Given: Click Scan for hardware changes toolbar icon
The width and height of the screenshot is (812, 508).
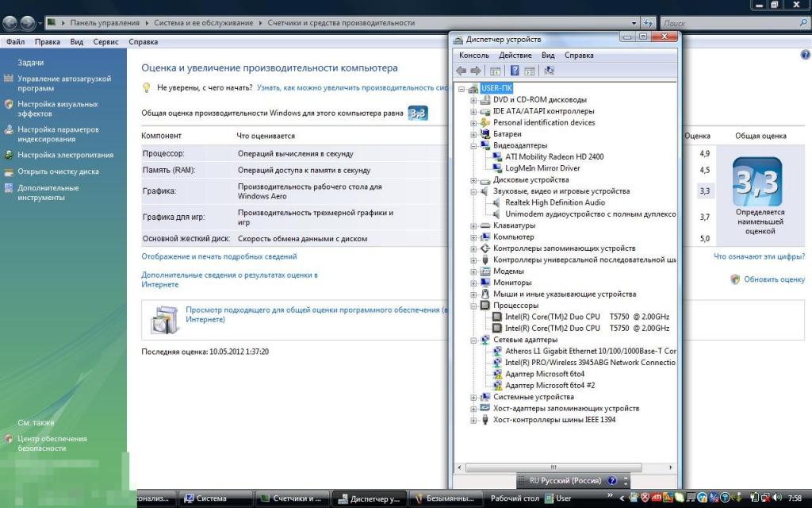Looking at the screenshot, I should tap(550, 71).
